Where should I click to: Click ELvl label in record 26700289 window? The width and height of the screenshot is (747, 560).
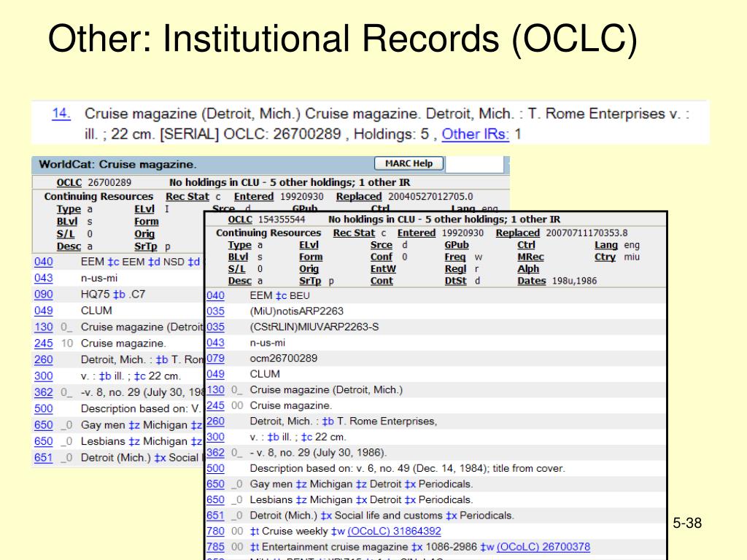[x=144, y=209]
